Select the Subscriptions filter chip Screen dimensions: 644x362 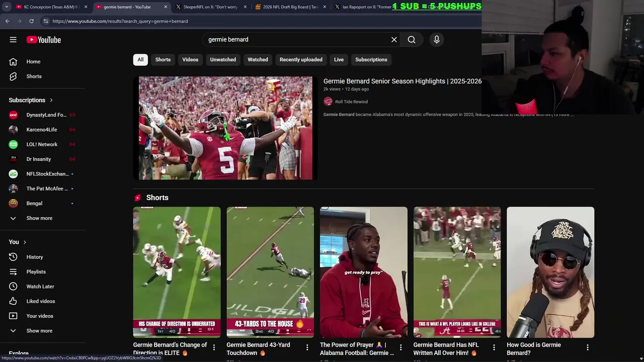371,59
